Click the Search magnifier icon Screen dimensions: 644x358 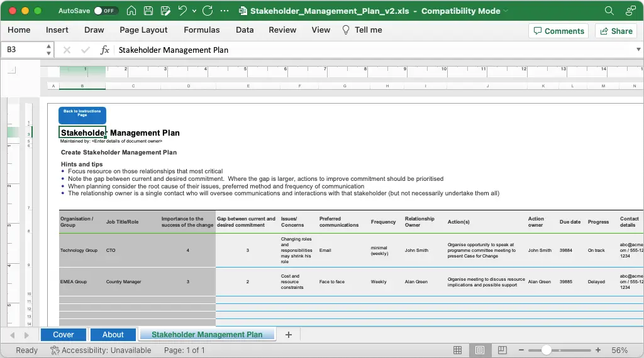pyautogui.click(x=609, y=11)
